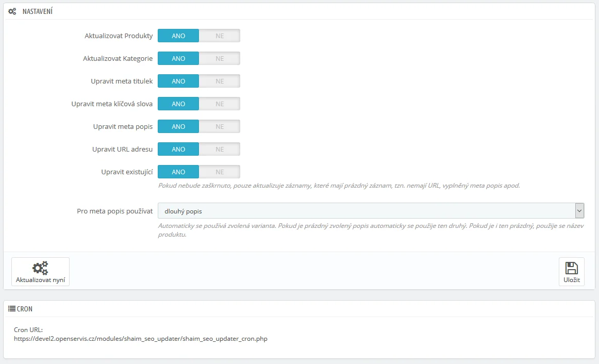Click the Uložit button label
This screenshot has width=599, height=364.
[571, 280]
